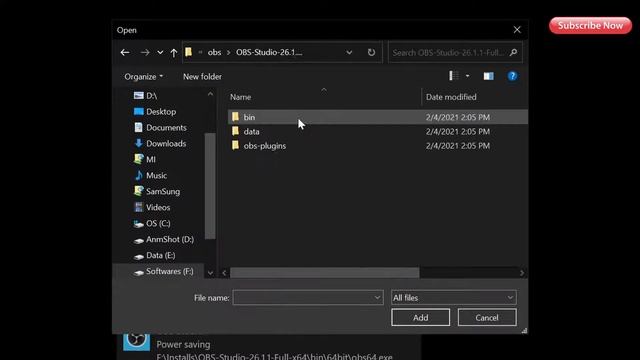Screen dimensions: 640x360
Task: Click the Forward navigation arrow
Action: pos(144,52)
